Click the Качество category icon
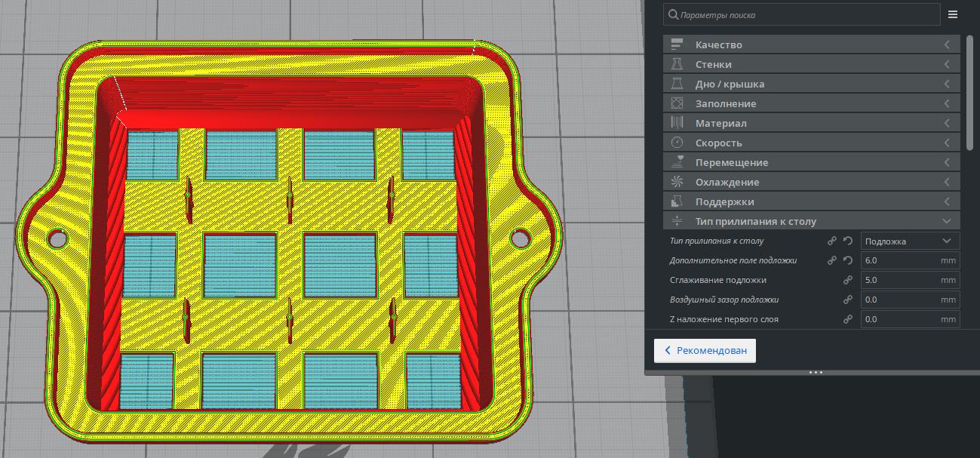The height and width of the screenshot is (458, 980). 677,45
